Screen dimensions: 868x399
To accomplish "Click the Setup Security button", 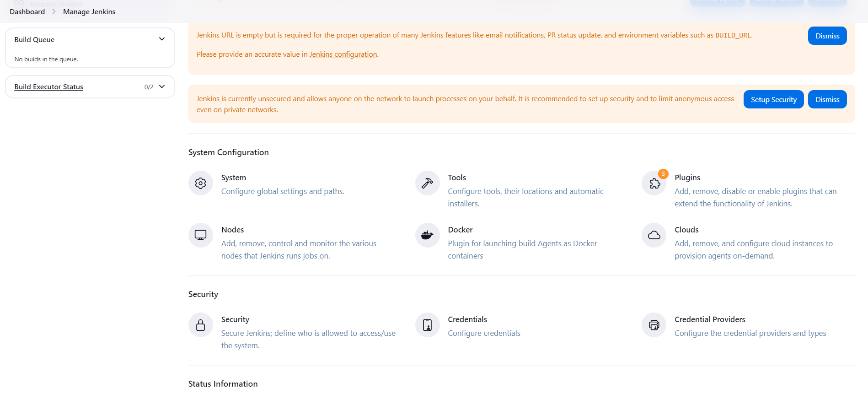I will (x=773, y=99).
